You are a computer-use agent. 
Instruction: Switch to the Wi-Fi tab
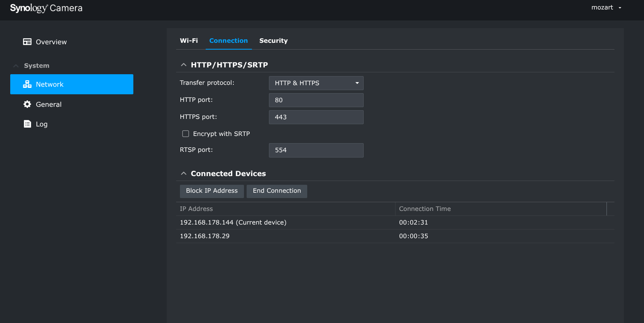189,41
